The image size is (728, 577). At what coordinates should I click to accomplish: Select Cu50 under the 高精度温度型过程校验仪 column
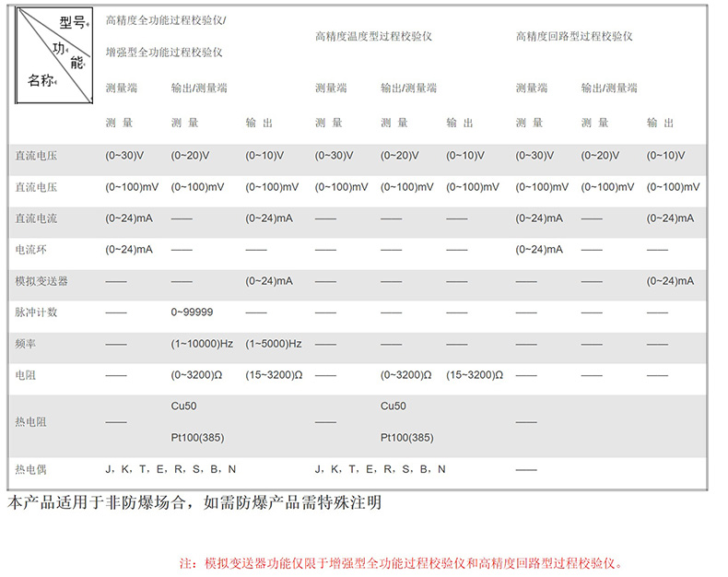tap(393, 406)
